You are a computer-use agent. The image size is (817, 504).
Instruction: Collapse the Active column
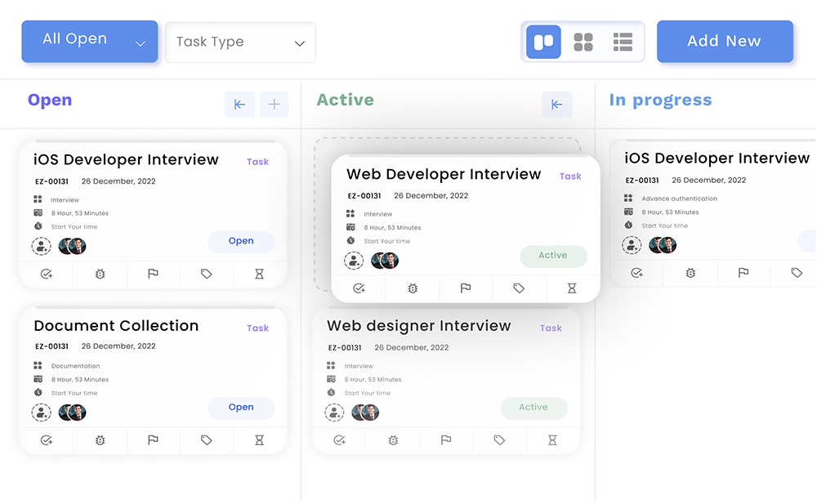click(x=556, y=105)
